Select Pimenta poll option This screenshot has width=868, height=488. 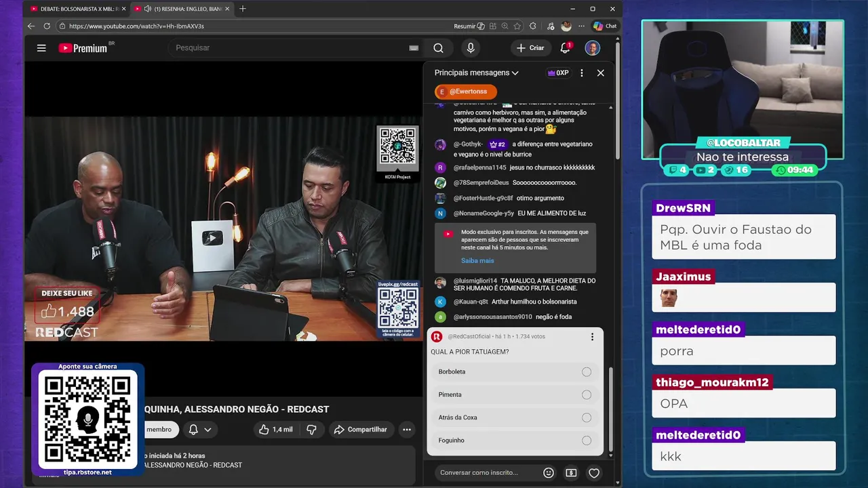coord(515,394)
